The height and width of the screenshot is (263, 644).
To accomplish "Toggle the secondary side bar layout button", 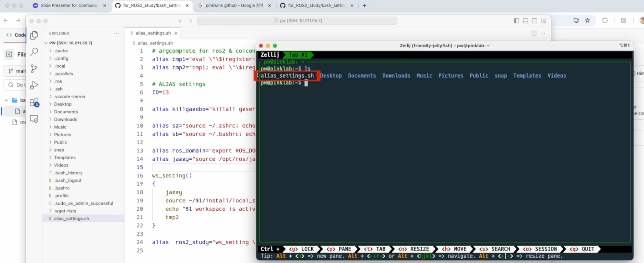I will pyautogui.click(x=534, y=21).
